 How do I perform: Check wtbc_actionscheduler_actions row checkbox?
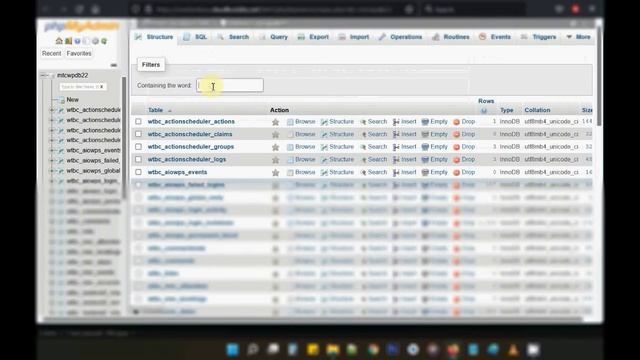(138, 122)
